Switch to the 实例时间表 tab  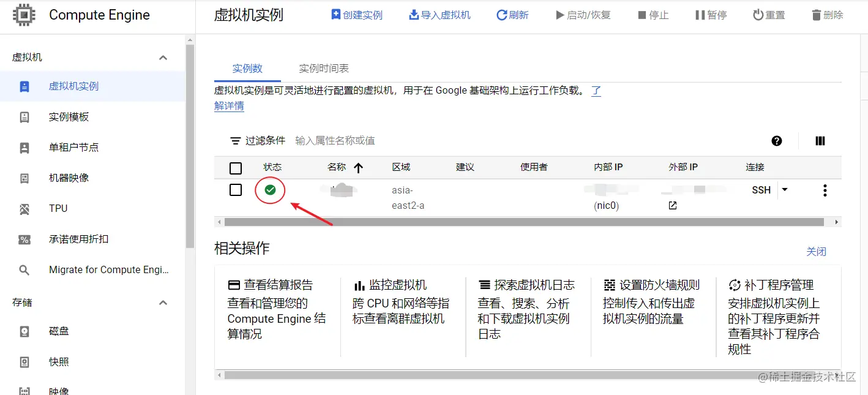pyautogui.click(x=324, y=69)
